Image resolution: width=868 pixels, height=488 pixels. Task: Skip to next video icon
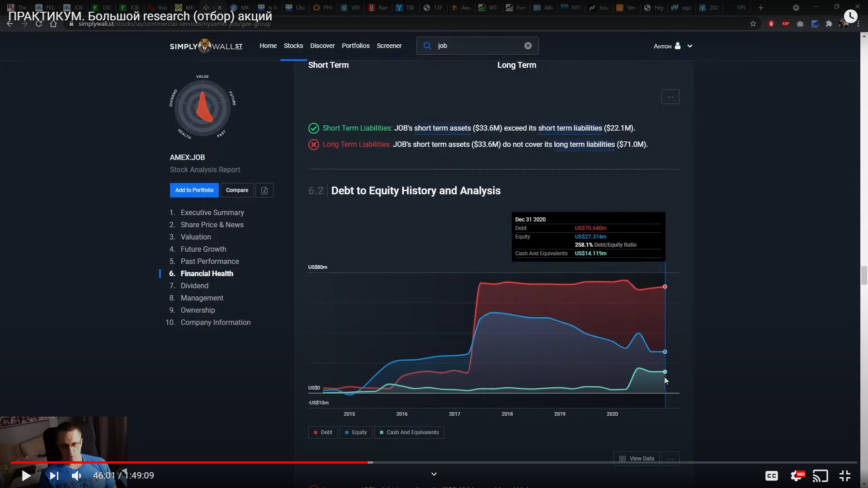[54, 475]
